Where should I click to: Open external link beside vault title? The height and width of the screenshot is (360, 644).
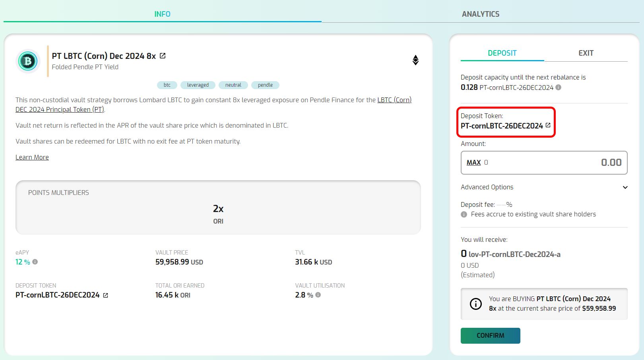click(x=163, y=56)
